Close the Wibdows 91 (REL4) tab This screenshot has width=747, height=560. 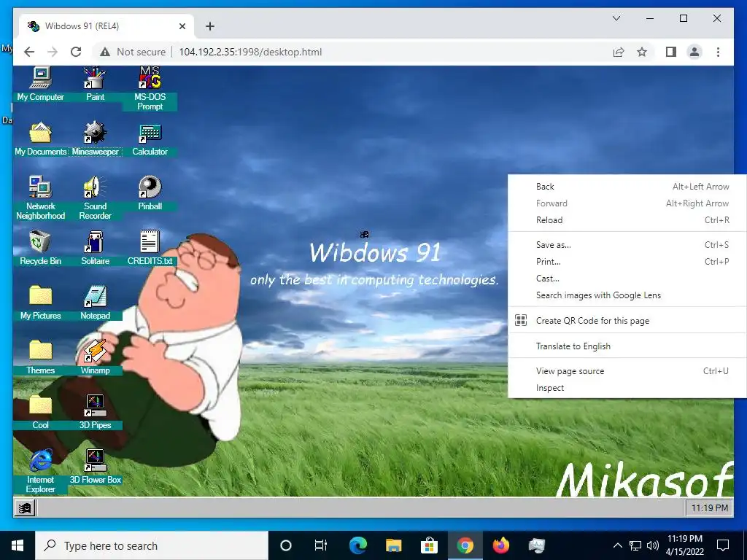[x=182, y=26]
